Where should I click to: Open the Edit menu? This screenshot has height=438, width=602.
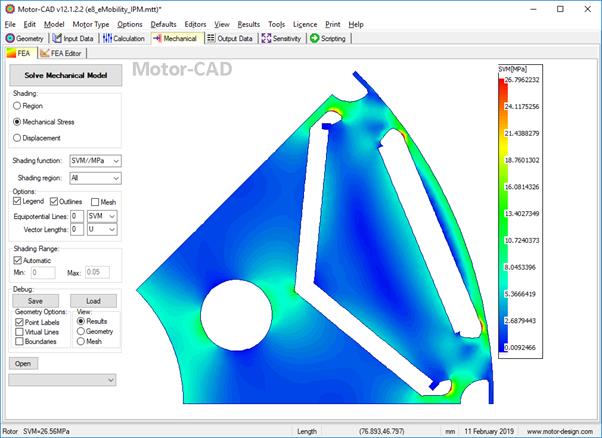pyautogui.click(x=30, y=24)
